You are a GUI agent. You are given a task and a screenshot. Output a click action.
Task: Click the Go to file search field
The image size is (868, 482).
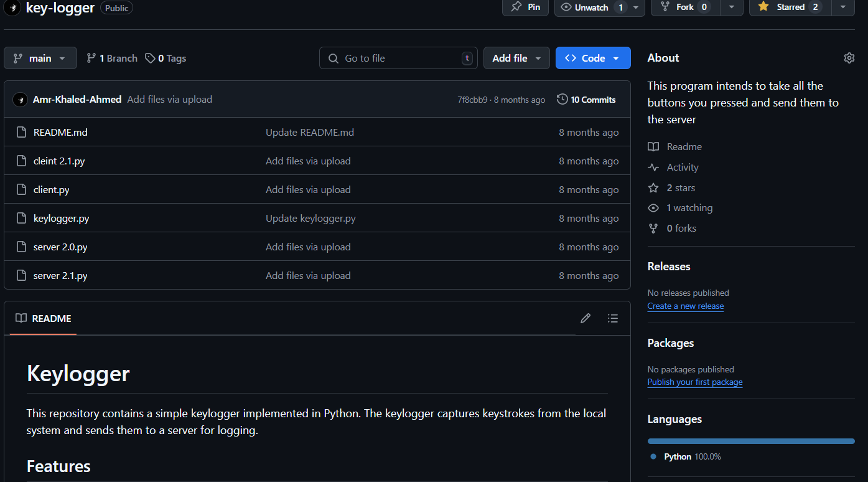pyautogui.click(x=398, y=58)
